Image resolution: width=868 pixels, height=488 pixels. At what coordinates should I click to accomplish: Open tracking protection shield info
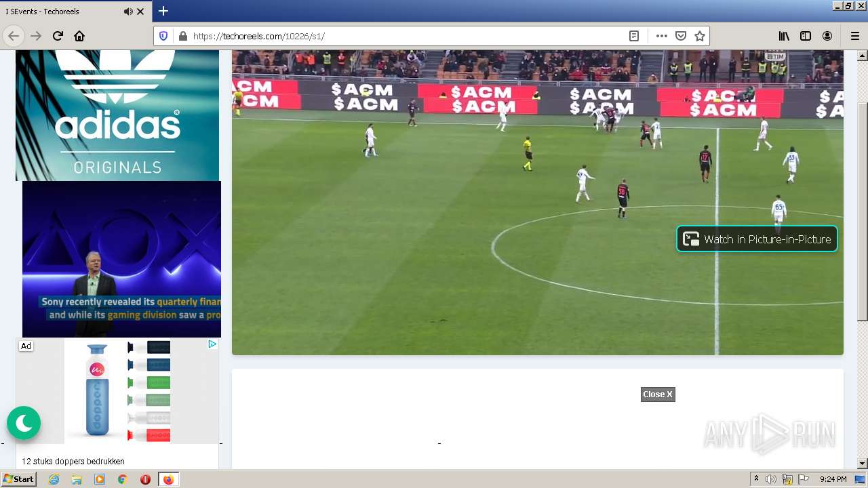pos(163,36)
